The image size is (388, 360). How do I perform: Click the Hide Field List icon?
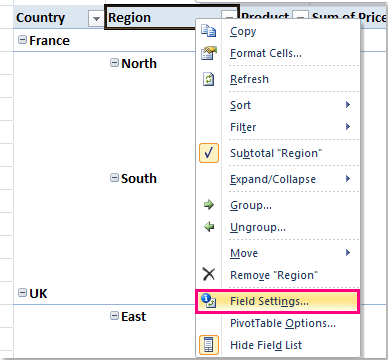209,345
